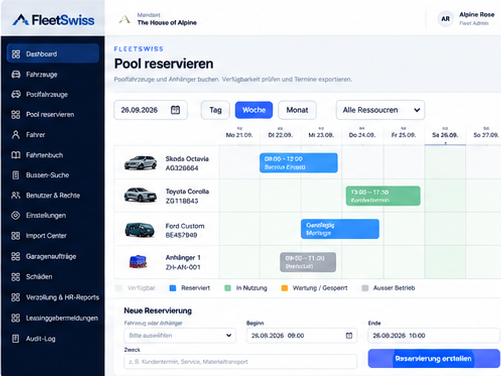Open Skoda Octavia 09:00 - 12:00 reservation
This screenshot has height=376, width=501.
tap(299, 163)
